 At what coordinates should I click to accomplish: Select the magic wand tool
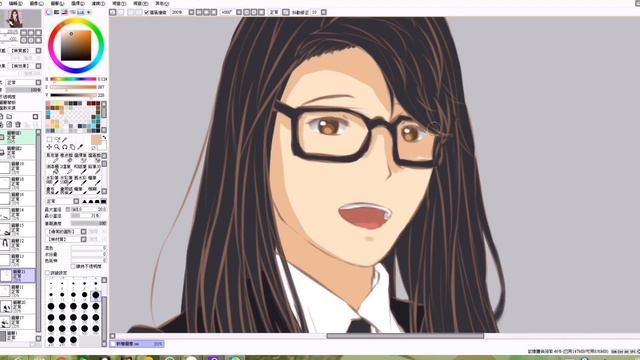pyautogui.click(x=64, y=140)
